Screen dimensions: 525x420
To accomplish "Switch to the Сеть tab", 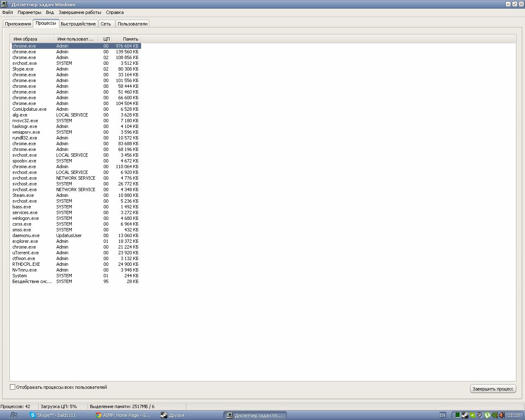I will [106, 24].
